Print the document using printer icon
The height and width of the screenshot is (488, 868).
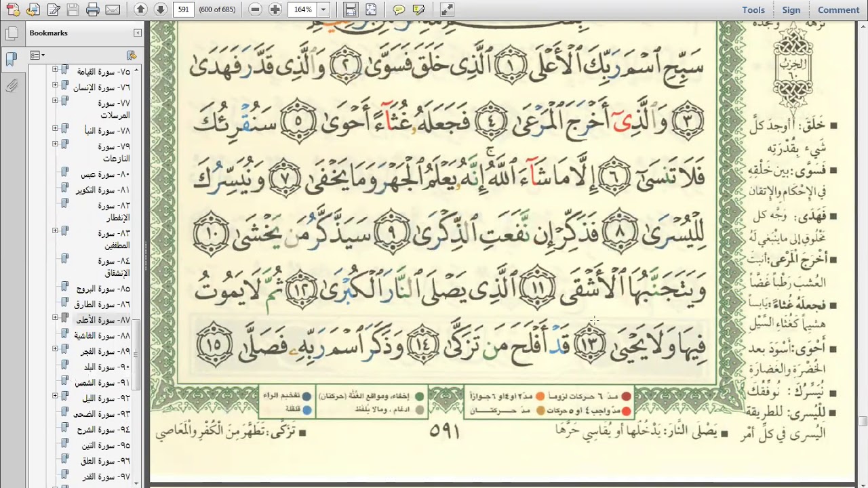click(93, 9)
